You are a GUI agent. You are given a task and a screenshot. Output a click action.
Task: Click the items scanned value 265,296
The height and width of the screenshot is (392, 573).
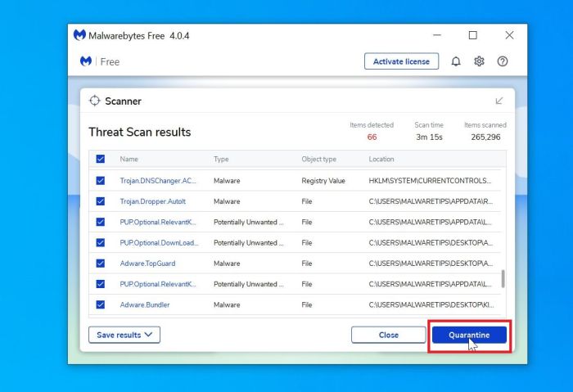485,137
